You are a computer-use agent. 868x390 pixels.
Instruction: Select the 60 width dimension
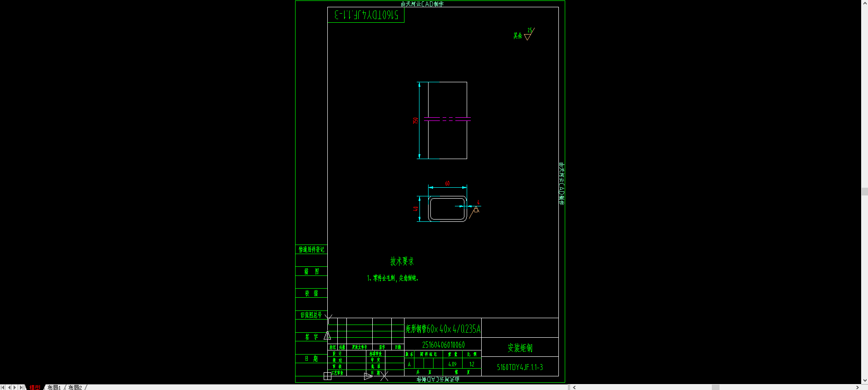(447, 183)
